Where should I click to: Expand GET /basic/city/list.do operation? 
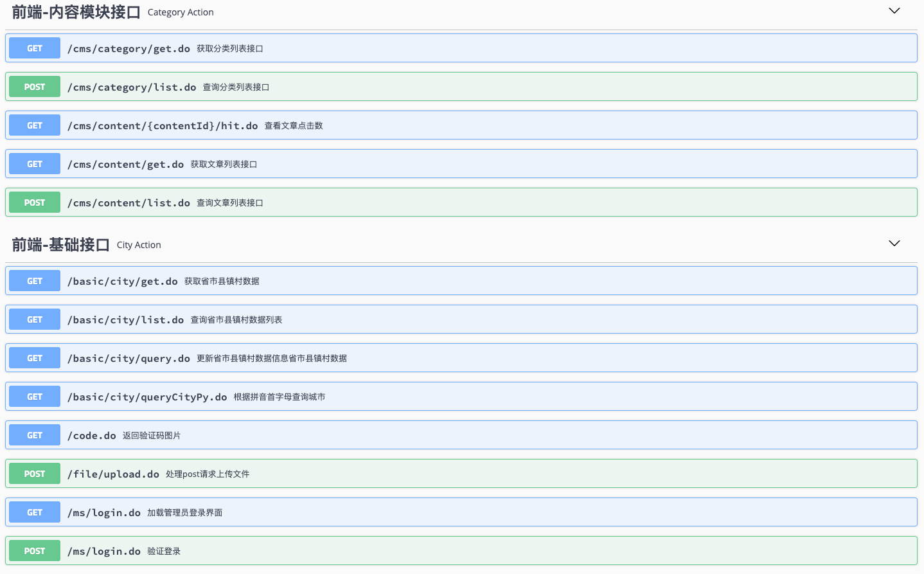[x=125, y=320]
